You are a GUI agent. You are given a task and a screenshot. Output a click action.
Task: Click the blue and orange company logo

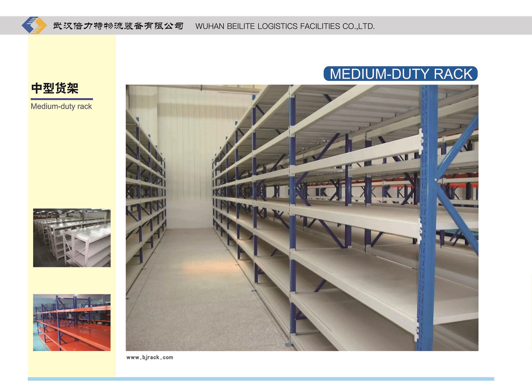coord(34,25)
